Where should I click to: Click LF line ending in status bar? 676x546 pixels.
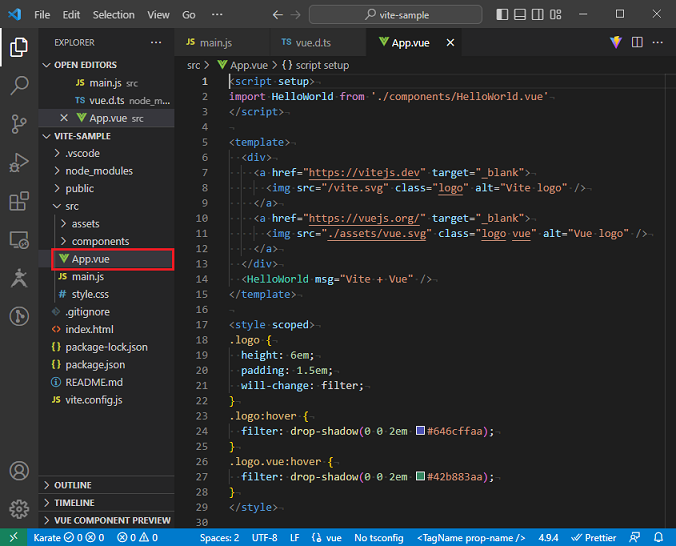[294, 538]
